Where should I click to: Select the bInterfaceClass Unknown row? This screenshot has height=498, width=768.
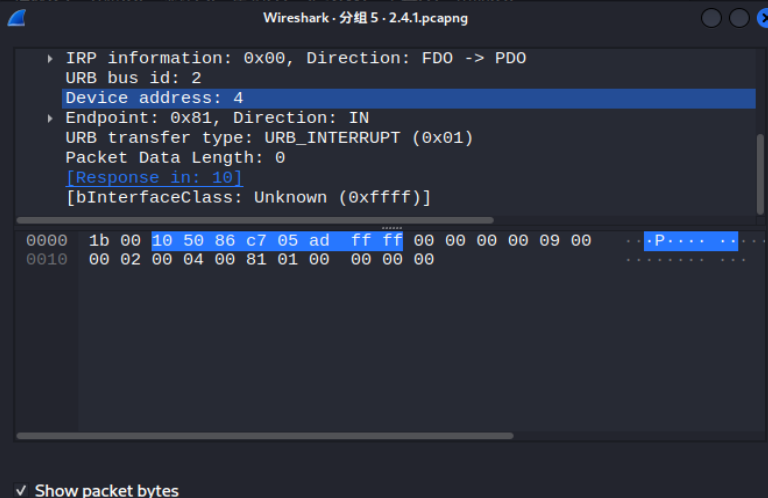248,198
